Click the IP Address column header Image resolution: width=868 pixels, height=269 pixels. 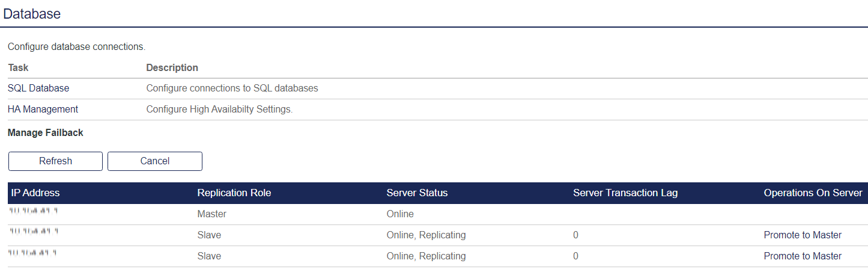(35, 193)
